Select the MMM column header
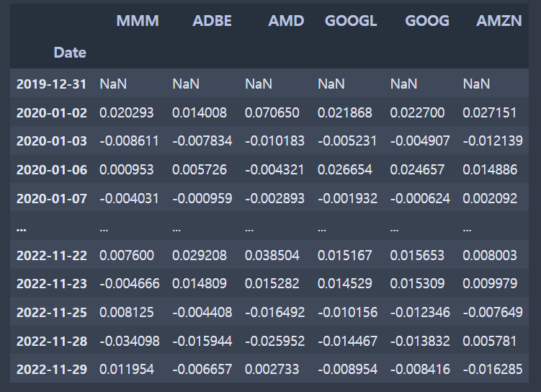Viewport: 541px width, 392px height. tap(138, 21)
